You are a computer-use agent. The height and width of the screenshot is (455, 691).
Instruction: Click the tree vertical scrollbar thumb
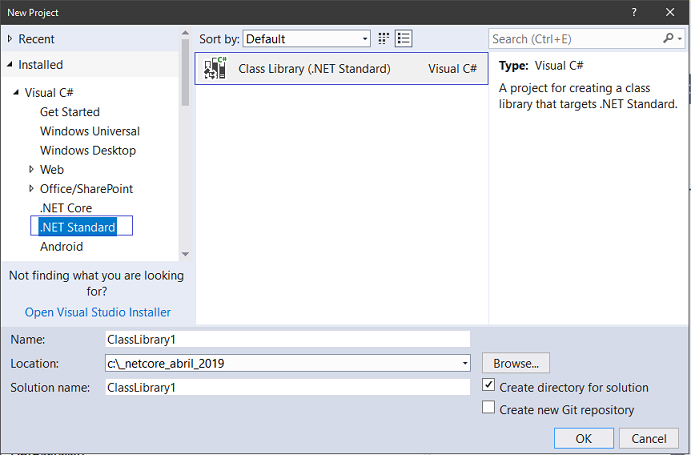click(185, 73)
